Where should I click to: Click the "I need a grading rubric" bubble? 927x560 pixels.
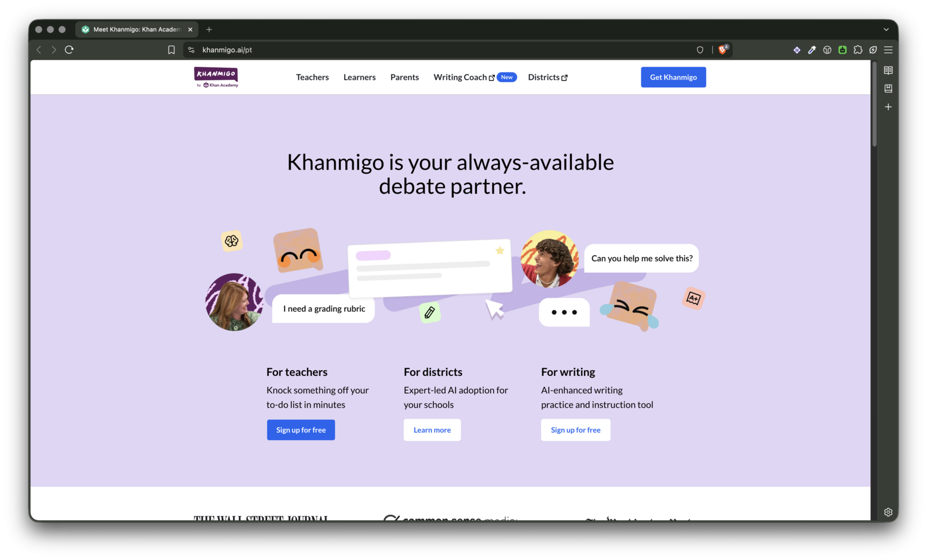[x=324, y=309]
